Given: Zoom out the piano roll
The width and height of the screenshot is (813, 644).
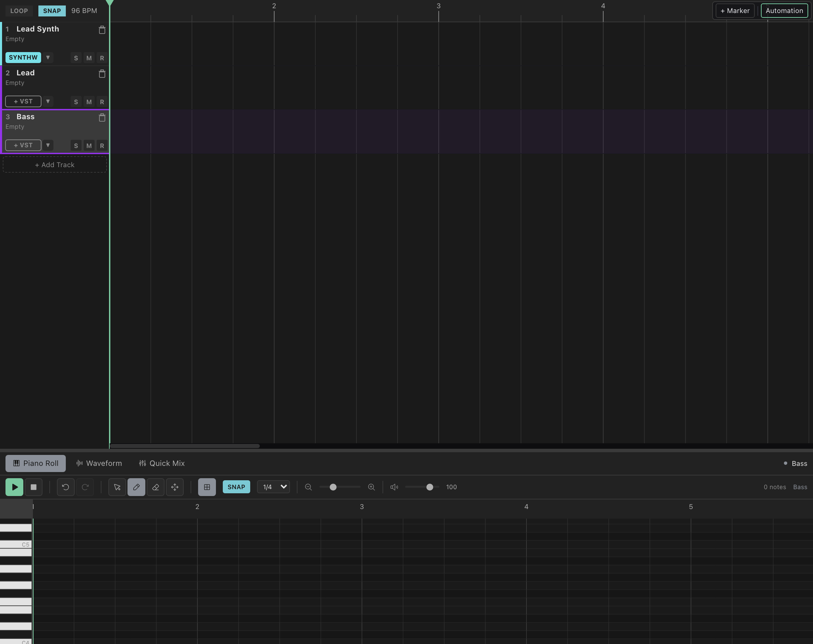Looking at the screenshot, I should (308, 487).
